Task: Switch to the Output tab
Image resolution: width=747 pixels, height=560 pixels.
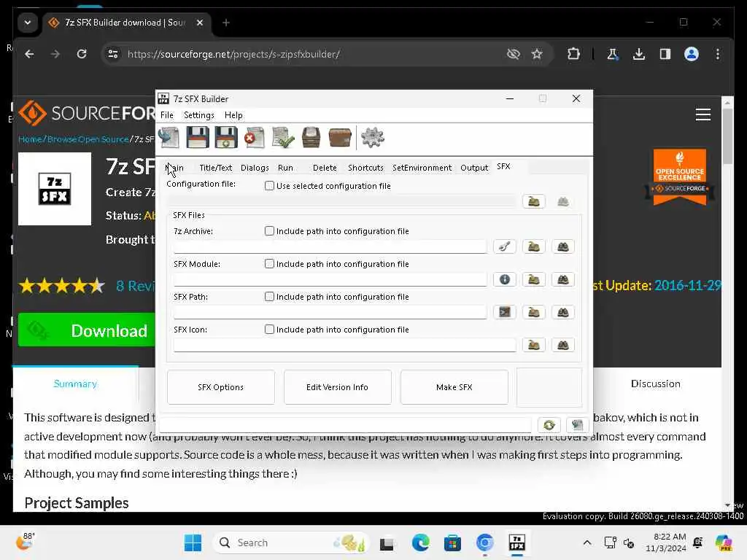Action: pos(474,168)
